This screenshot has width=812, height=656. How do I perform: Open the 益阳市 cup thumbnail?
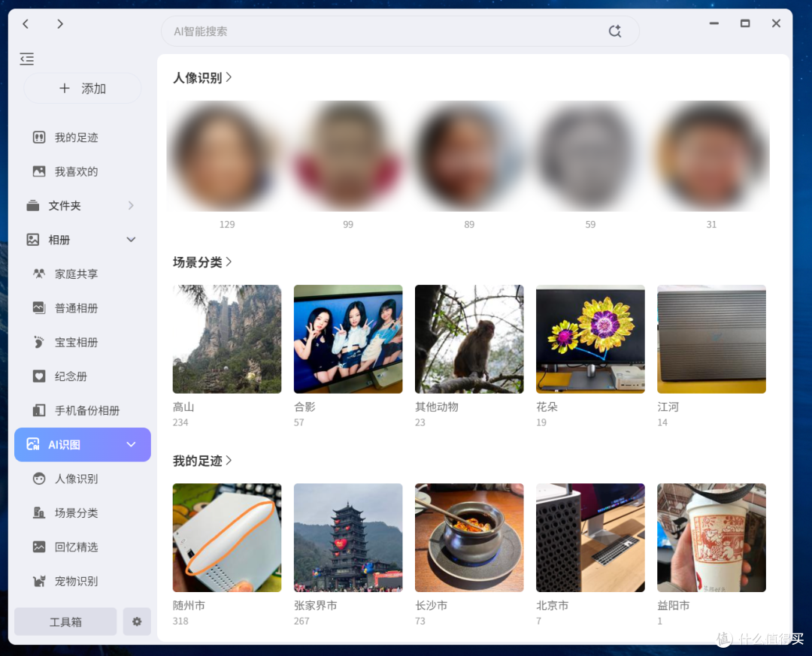711,537
